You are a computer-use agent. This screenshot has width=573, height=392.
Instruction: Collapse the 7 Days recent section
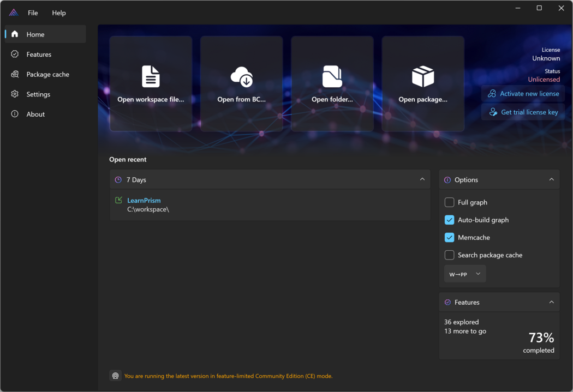click(422, 179)
